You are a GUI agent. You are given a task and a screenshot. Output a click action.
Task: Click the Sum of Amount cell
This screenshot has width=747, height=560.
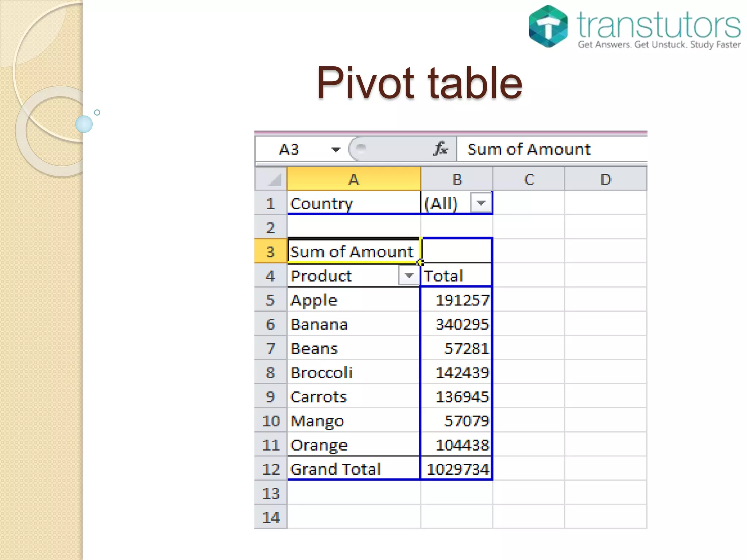coord(352,252)
